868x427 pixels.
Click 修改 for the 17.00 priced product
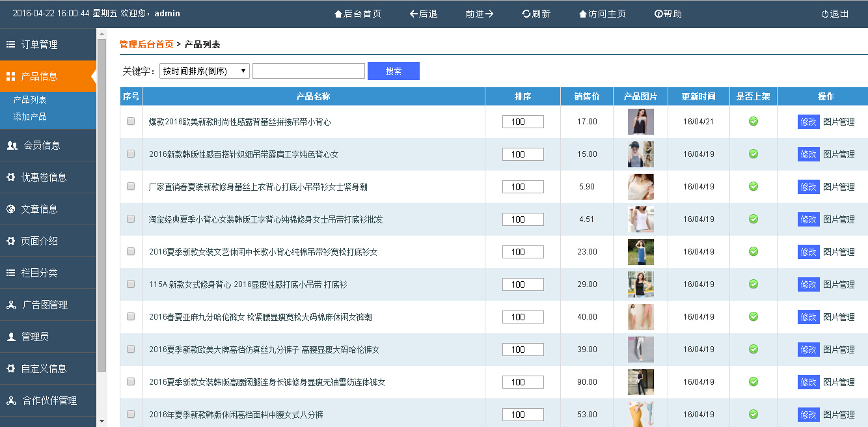click(809, 122)
